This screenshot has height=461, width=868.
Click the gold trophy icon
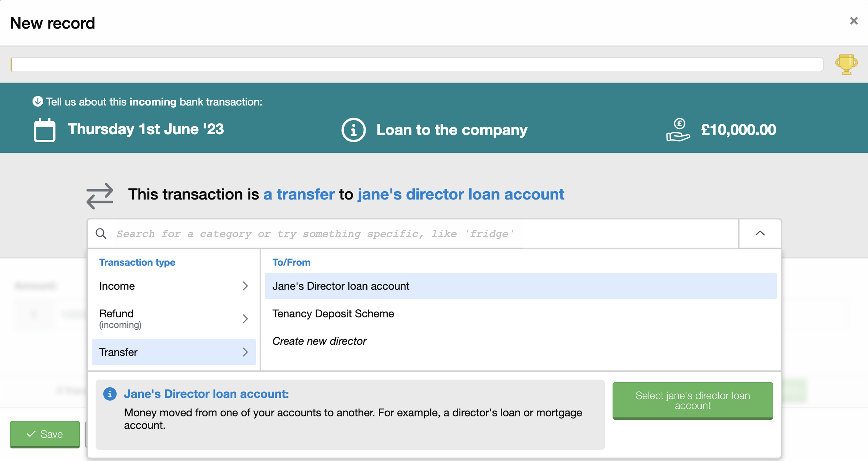(846, 64)
